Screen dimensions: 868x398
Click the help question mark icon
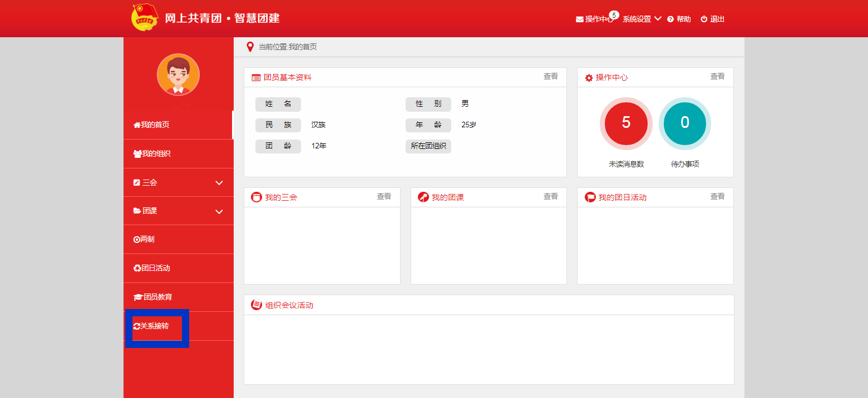pos(670,19)
